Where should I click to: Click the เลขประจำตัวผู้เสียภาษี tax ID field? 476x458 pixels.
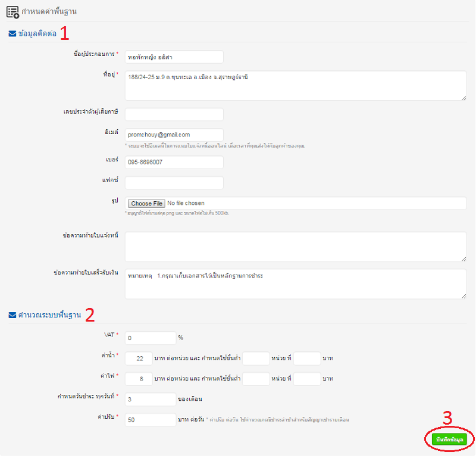[174, 114]
